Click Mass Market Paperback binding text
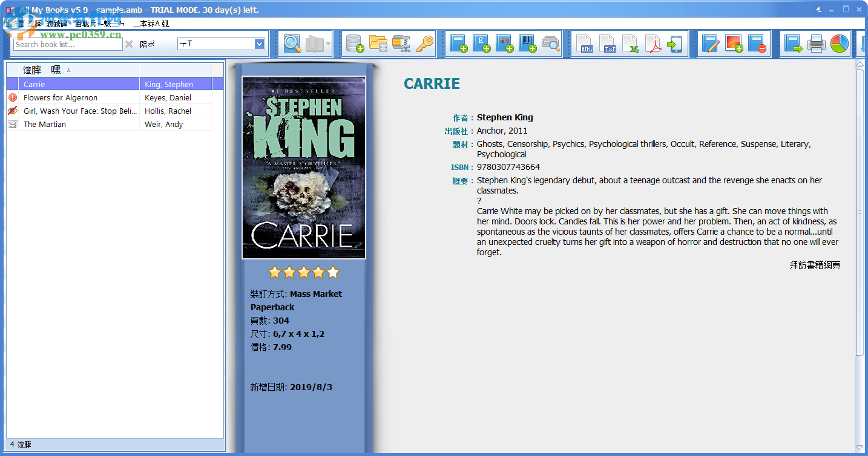868x456 pixels. coord(296,301)
